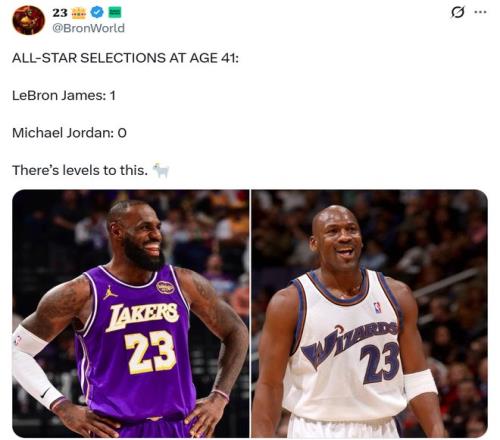Click the 'Michael Jordan: 0' line

pos(69,133)
